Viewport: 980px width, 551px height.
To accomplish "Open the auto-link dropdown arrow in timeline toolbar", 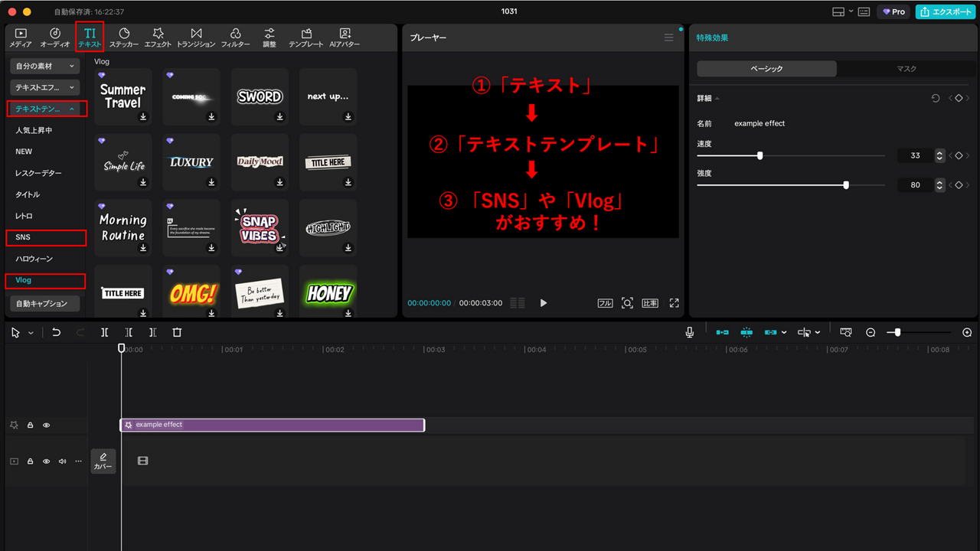I will pos(784,332).
